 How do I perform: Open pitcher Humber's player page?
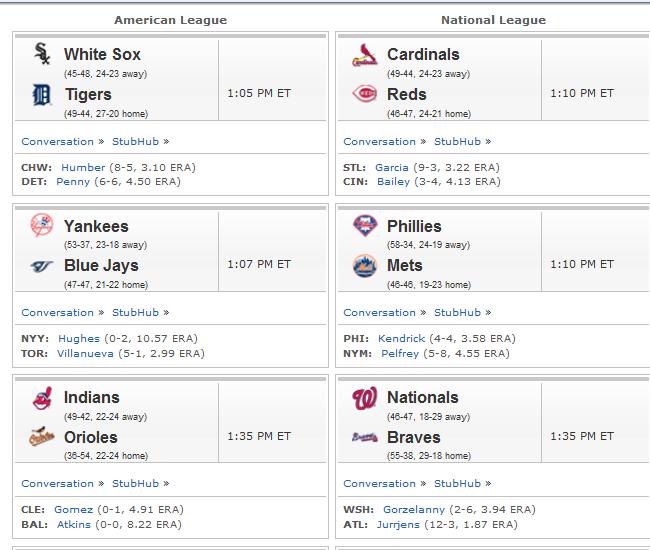click(x=83, y=167)
